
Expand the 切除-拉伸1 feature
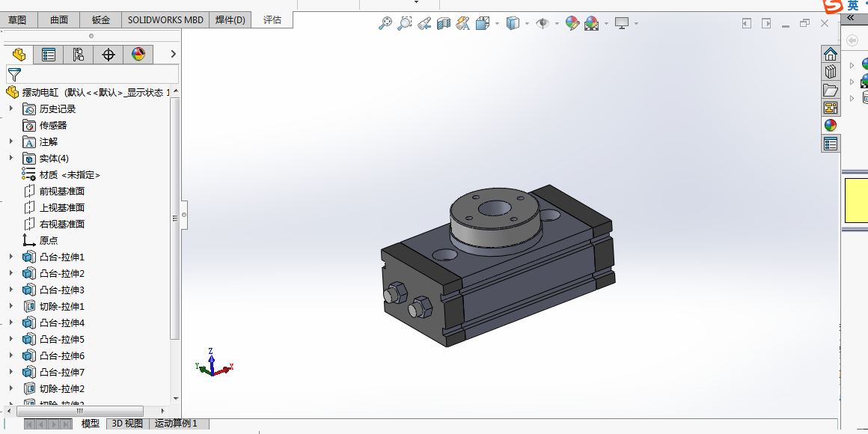(x=11, y=306)
